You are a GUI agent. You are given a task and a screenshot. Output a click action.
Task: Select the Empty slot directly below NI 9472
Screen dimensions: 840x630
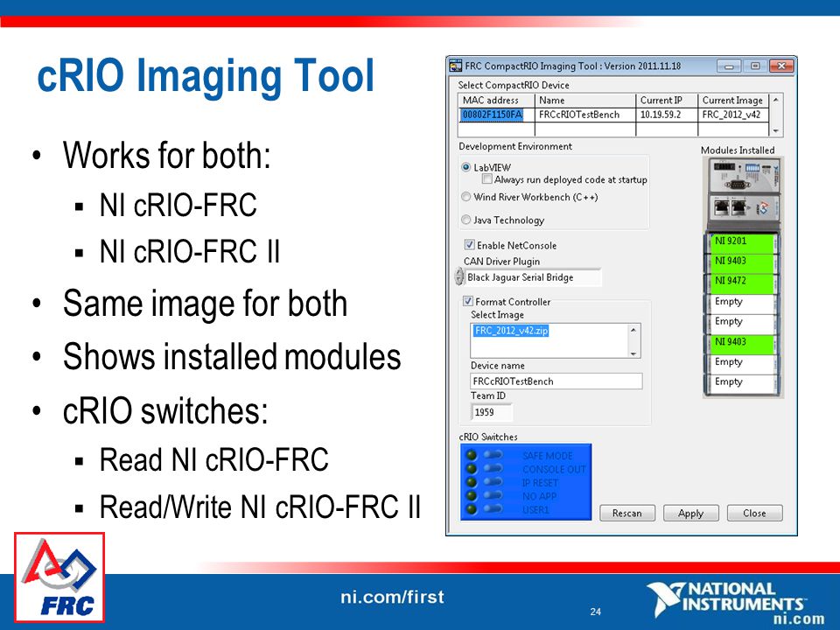pos(743,303)
